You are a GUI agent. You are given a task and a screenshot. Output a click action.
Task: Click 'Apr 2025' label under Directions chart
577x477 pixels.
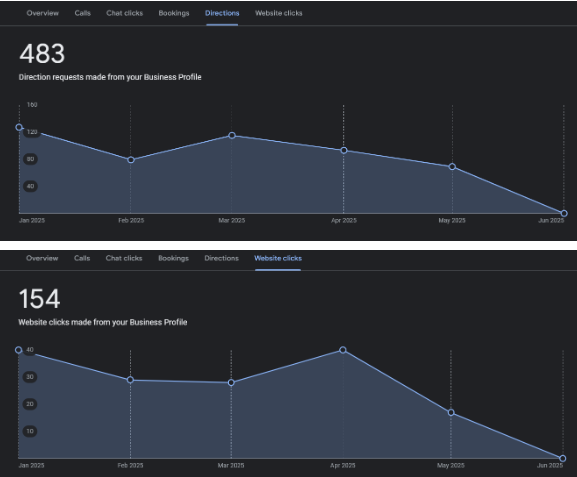[344, 220]
